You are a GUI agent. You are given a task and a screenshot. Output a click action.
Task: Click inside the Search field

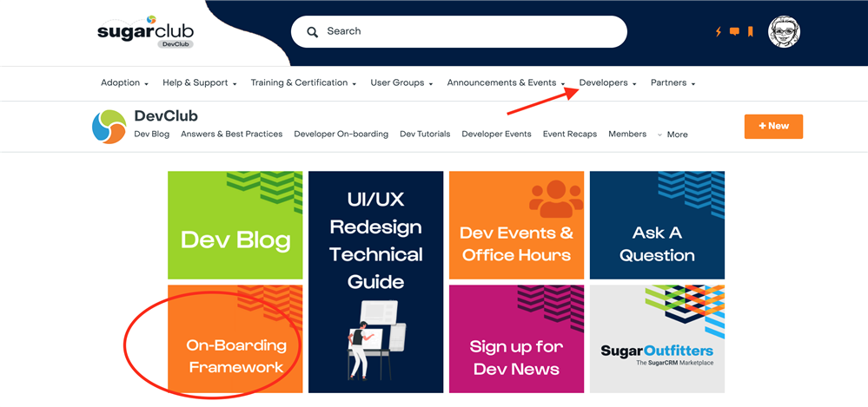(x=459, y=31)
